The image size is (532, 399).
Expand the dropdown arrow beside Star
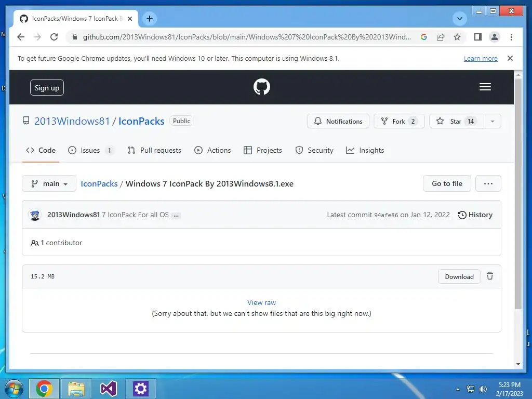pyautogui.click(x=493, y=121)
